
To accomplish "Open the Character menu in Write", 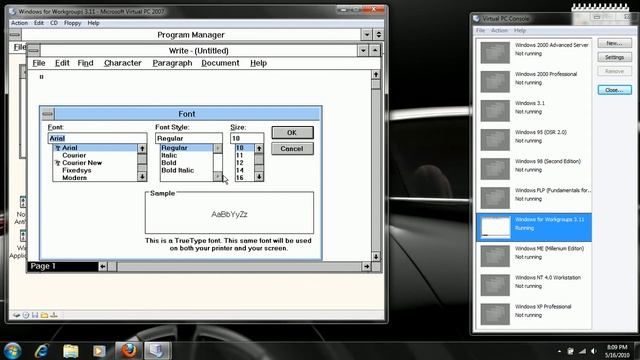I will [122, 63].
